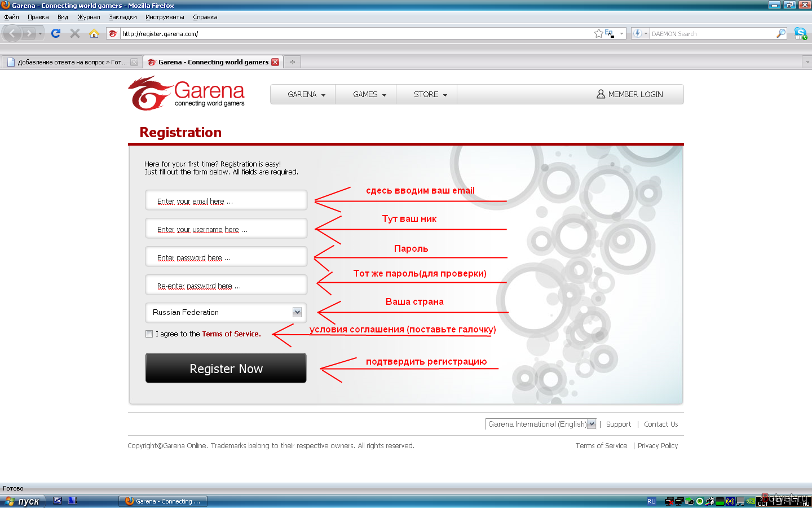The height and width of the screenshot is (508, 812).
Task: Click the second quick launch icon on the taskbar
Action: (x=72, y=501)
